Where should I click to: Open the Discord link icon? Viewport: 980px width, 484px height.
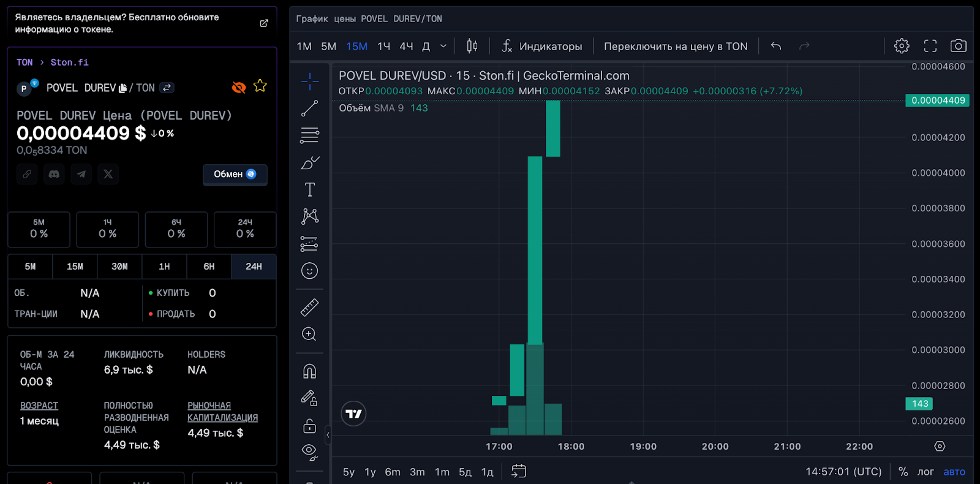tap(54, 174)
